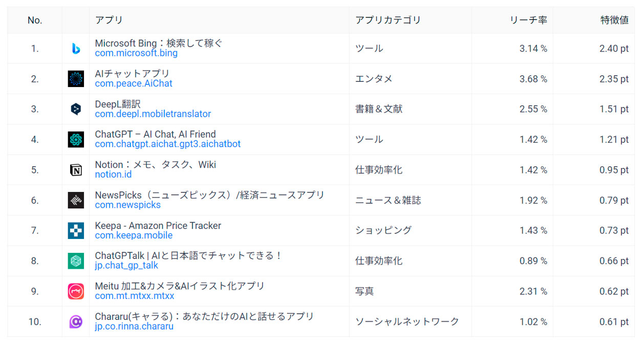
Task: Click the AIチャットアプリ swirl icon
Action: (x=76, y=79)
